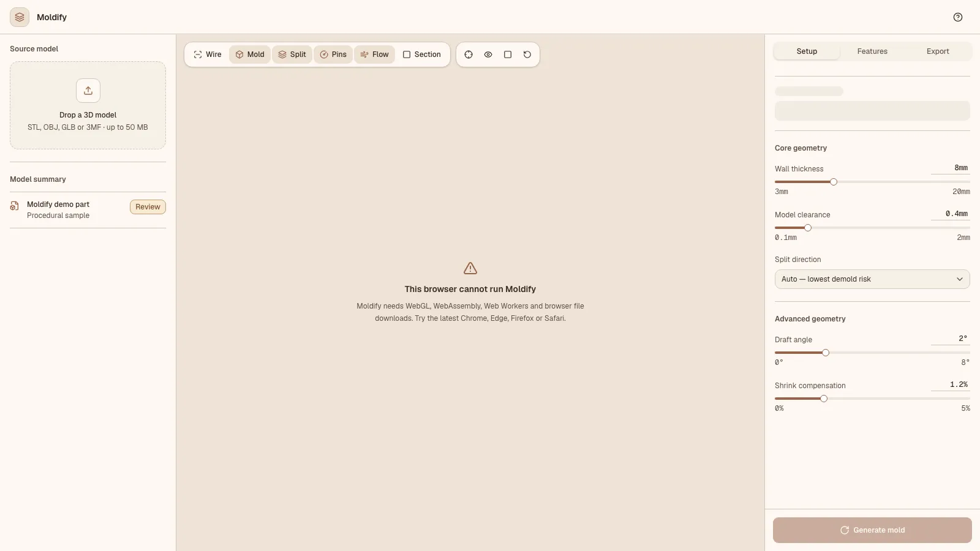Toggle the Pins layer button
Image resolution: width=980 pixels, height=551 pixels.
tap(333, 54)
